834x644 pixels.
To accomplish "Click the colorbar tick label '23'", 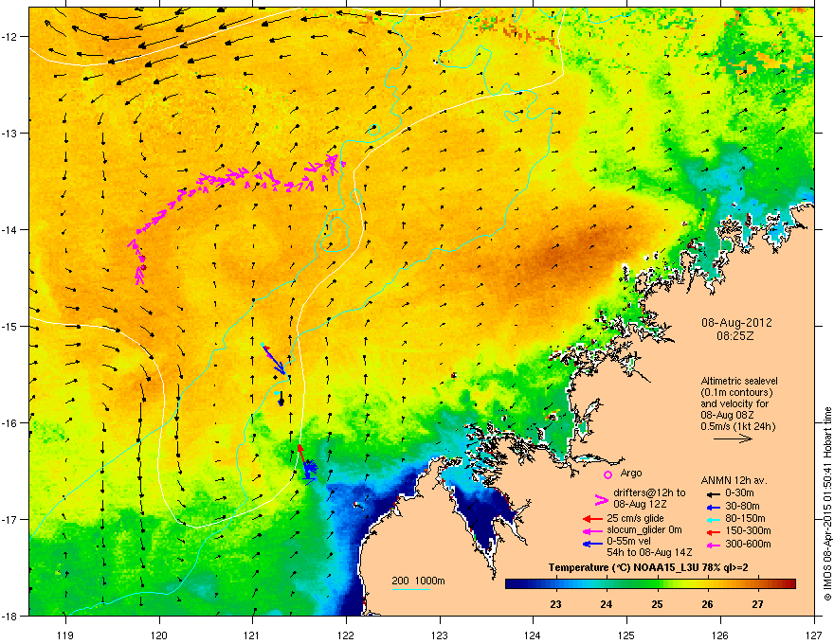I will 555,604.
